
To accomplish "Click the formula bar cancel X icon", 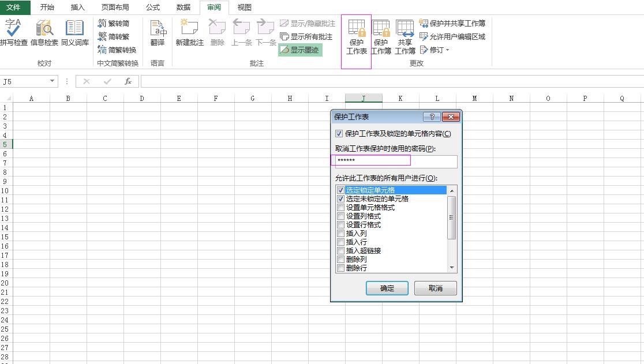I will [x=86, y=81].
